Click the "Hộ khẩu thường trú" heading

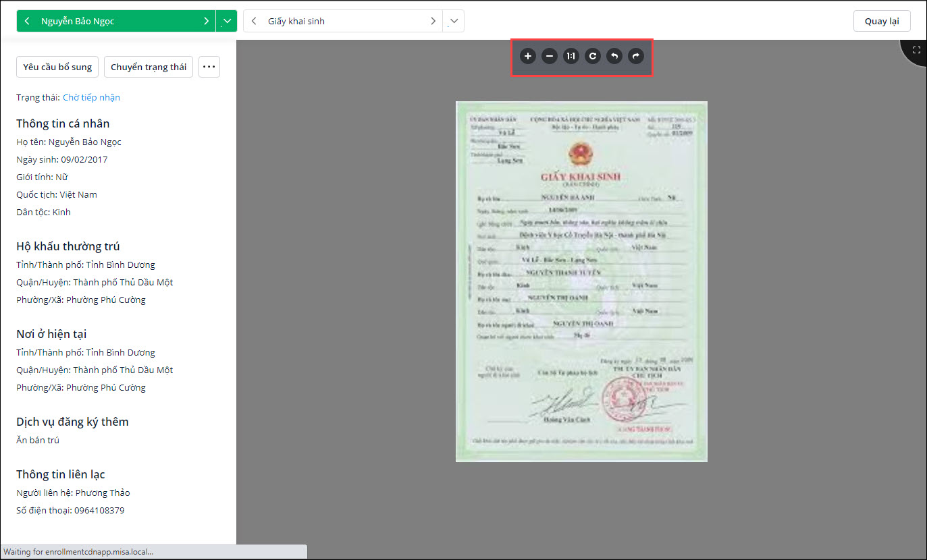[68, 246]
